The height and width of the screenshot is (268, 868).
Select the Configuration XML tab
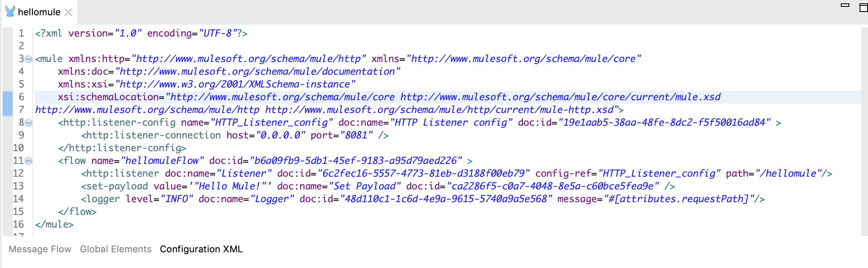tap(201, 249)
